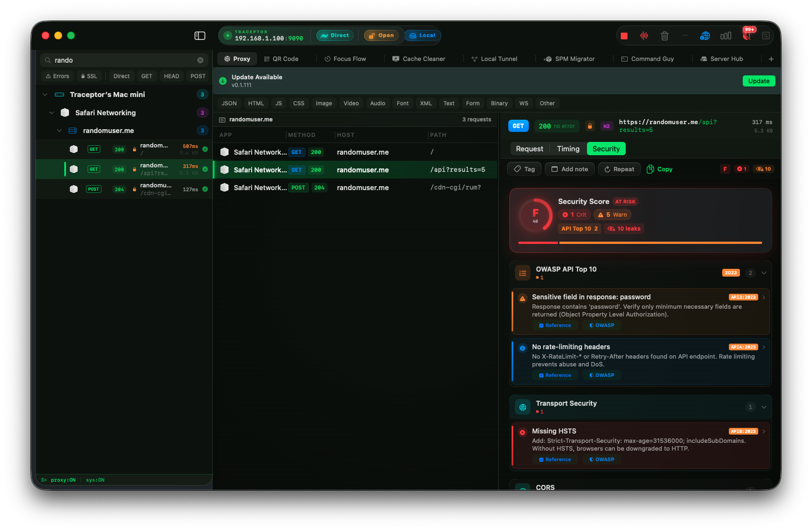Screen dimensions: 812x531
Task: Select the Timing tab in detail pane
Action: tap(568, 149)
